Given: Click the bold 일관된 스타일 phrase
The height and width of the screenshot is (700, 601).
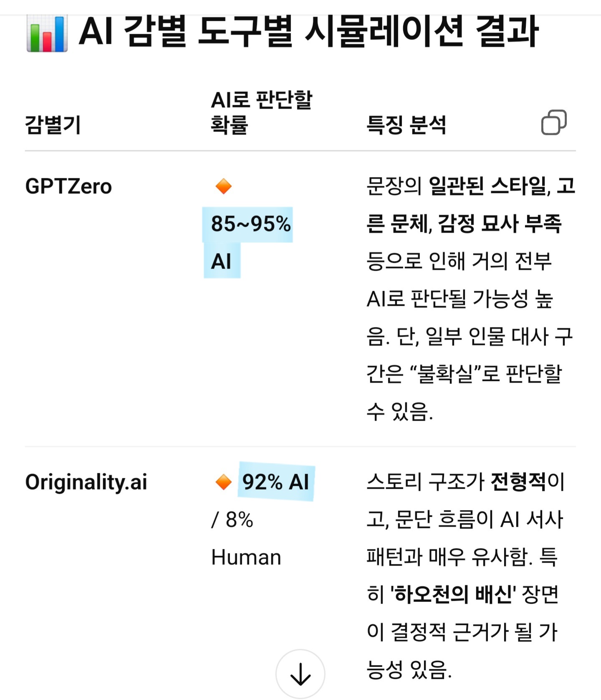Looking at the screenshot, I should coord(487,186).
